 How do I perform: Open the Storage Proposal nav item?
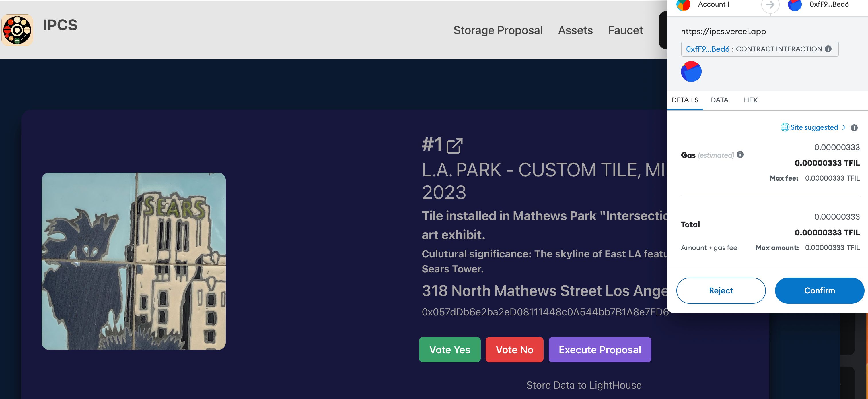(x=498, y=30)
